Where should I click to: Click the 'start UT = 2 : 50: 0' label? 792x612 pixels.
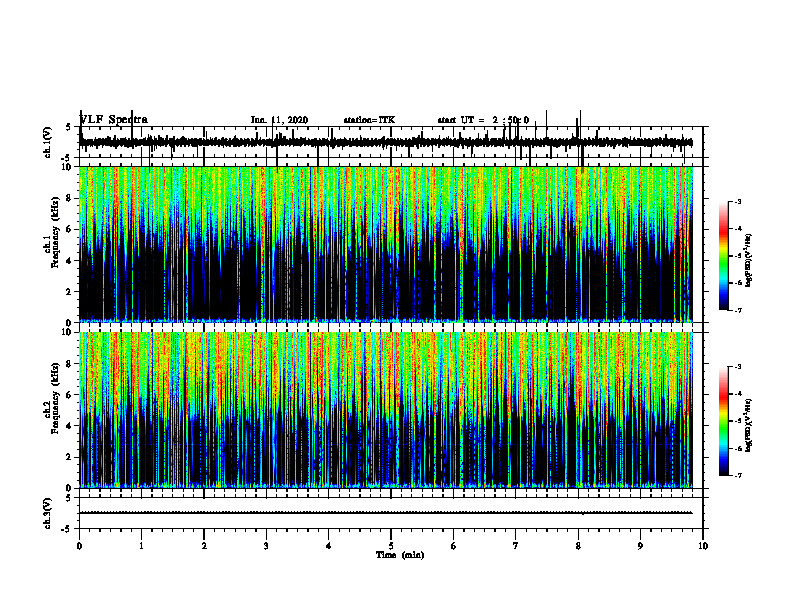[483, 120]
